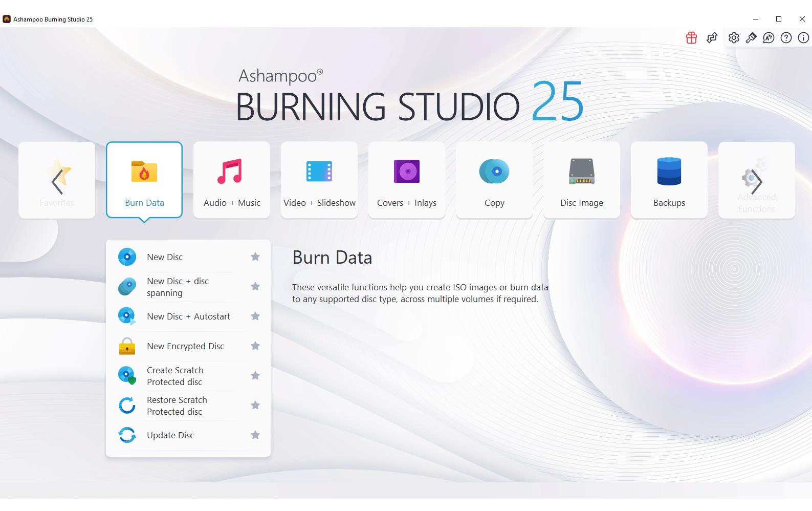This screenshot has height=511, width=812.
Task: Show more categories with the right chevron arrow
Action: point(757,181)
